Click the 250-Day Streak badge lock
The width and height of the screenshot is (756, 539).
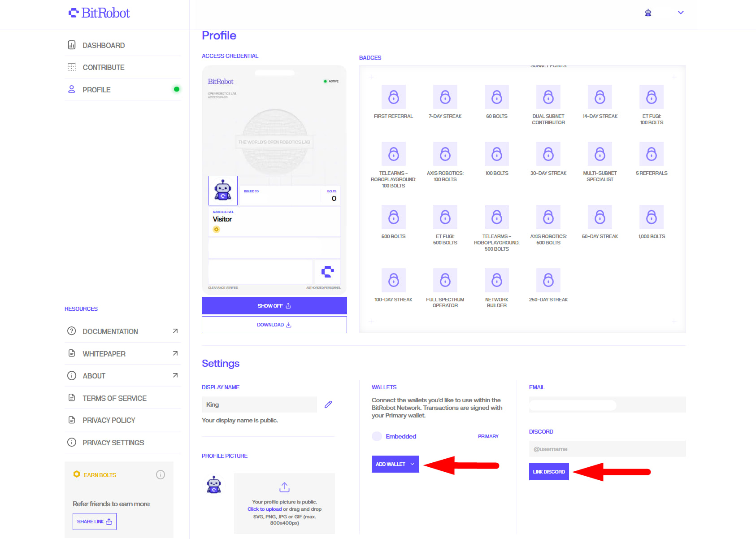pyautogui.click(x=548, y=280)
